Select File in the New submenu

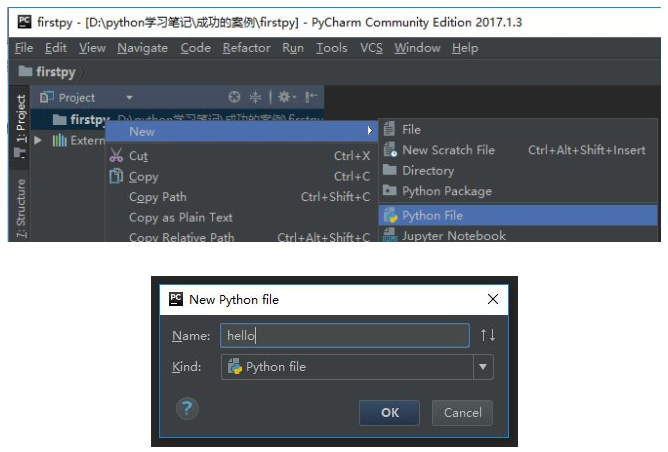[x=518, y=129]
